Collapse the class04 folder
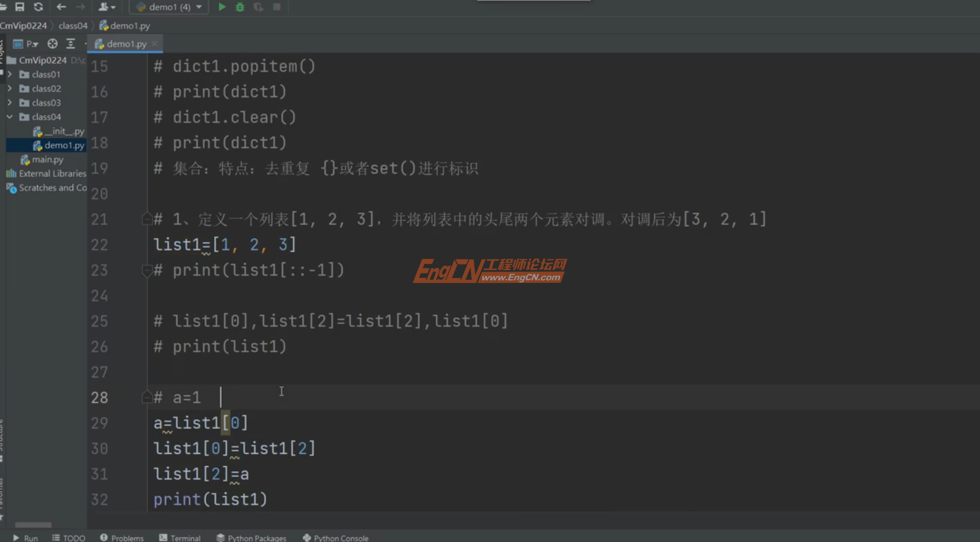This screenshot has width=980, height=542. 9,117
